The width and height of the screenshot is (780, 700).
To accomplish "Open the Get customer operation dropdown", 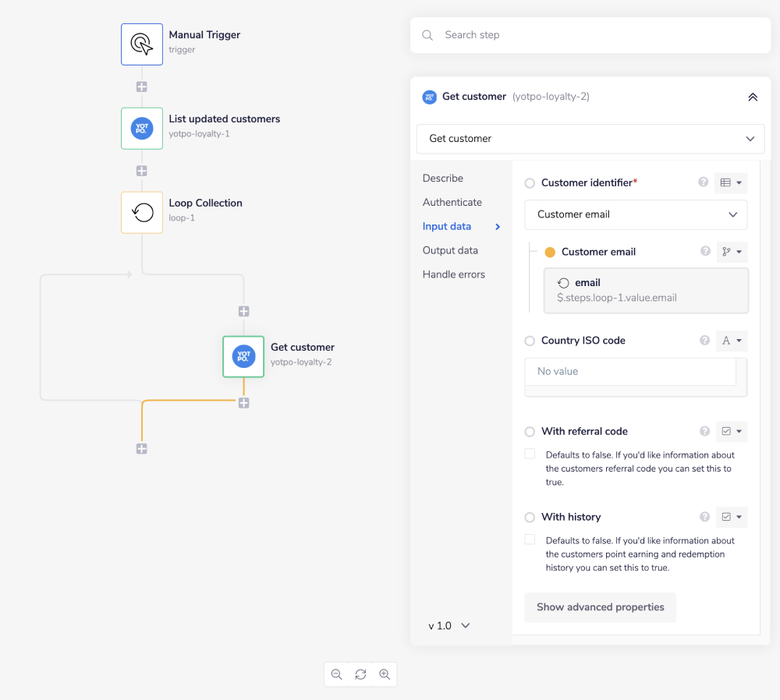I will point(590,139).
